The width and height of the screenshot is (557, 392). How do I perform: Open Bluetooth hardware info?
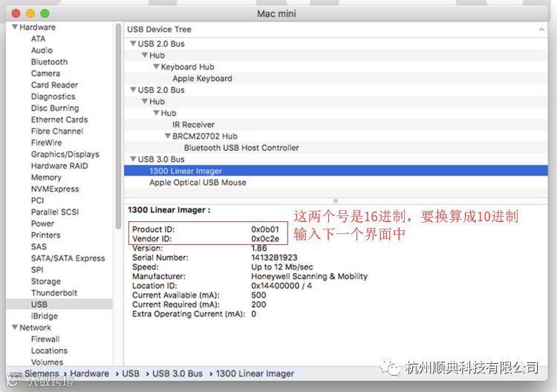point(49,62)
